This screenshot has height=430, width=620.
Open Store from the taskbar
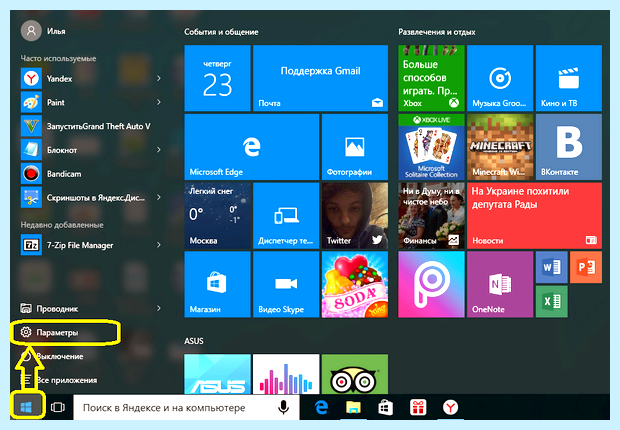coord(386,407)
